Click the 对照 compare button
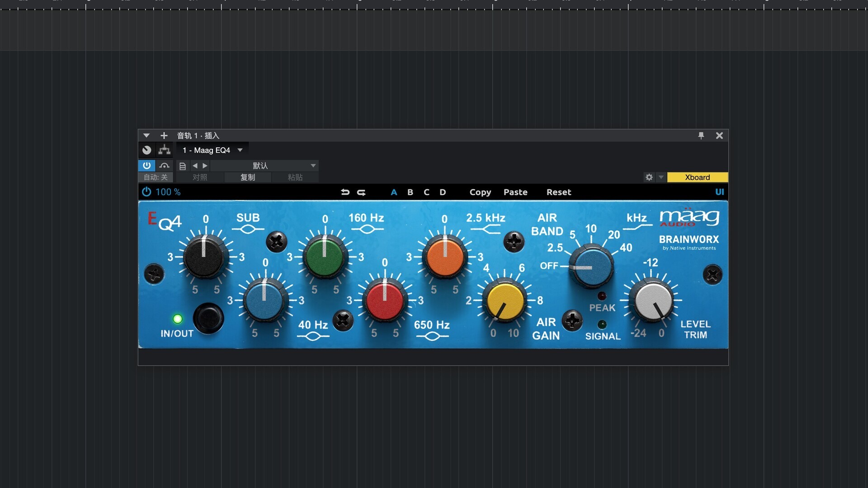 [200, 177]
